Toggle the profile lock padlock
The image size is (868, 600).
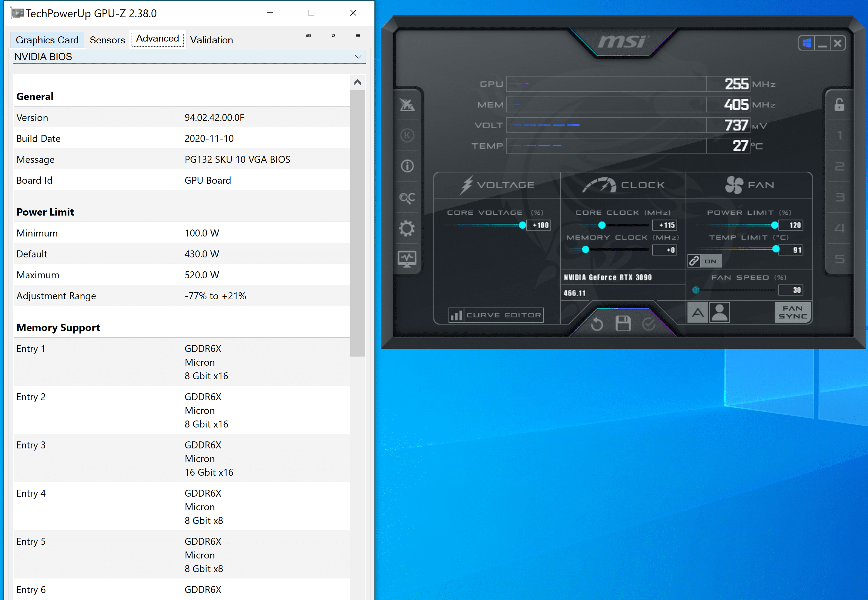(839, 105)
